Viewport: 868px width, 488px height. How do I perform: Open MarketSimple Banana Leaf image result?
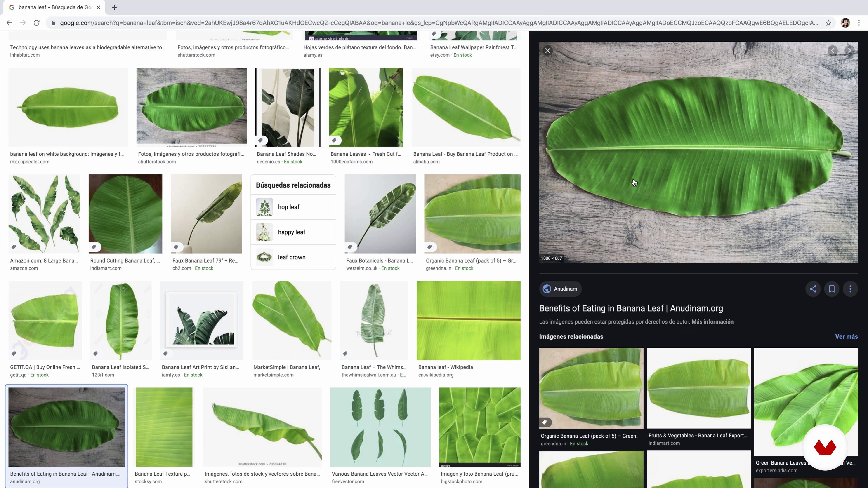tap(291, 321)
